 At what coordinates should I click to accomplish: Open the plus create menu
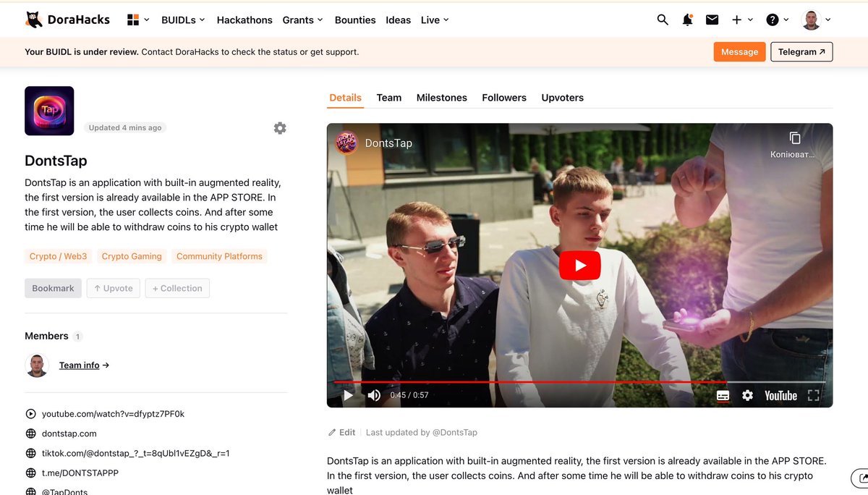tap(742, 20)
